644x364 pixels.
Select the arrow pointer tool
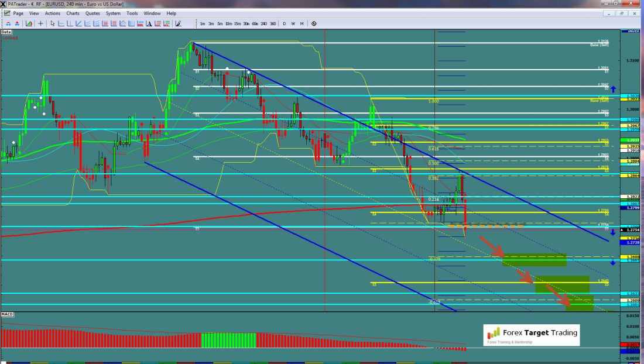click(52, 23)
